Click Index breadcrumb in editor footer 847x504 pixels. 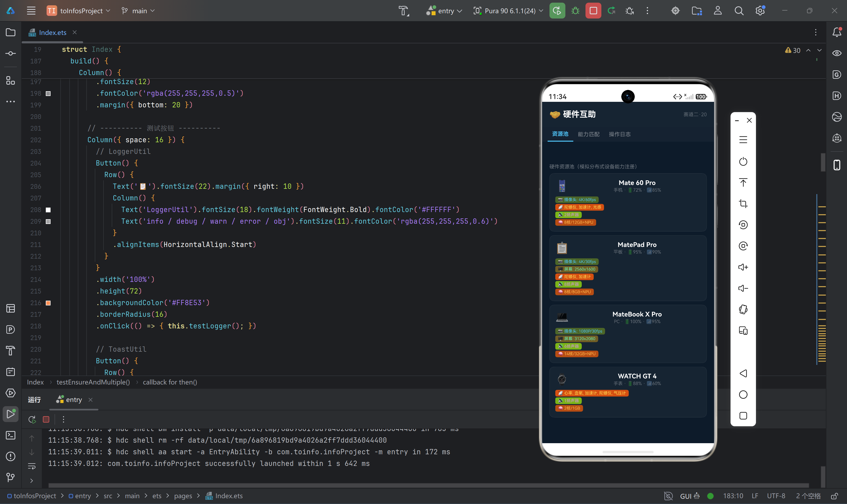(35, 382)
